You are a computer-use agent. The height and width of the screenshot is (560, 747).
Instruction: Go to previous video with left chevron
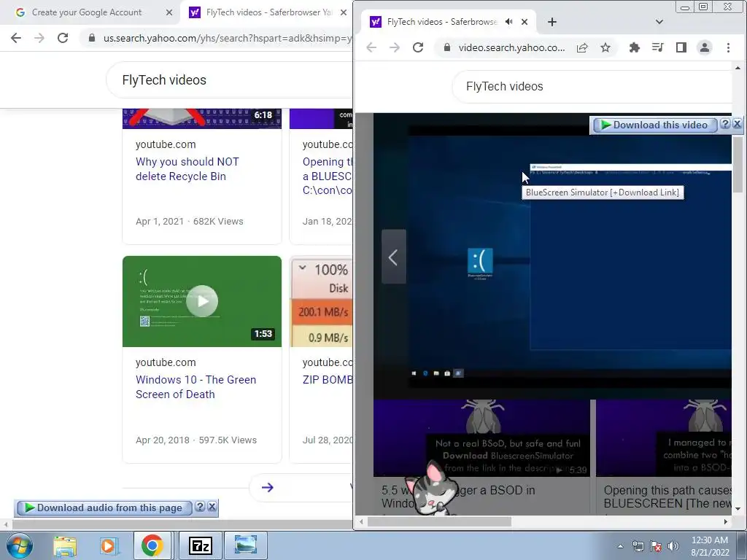(393, 257)
